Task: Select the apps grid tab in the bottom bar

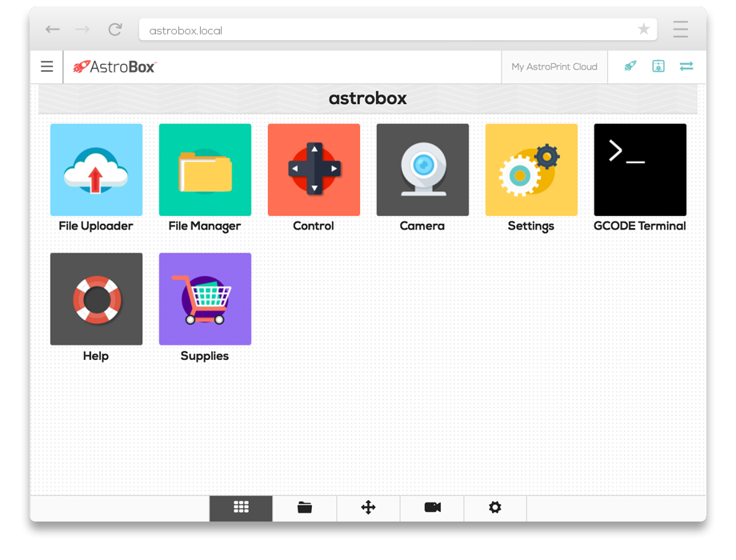Action: [241, 508]
